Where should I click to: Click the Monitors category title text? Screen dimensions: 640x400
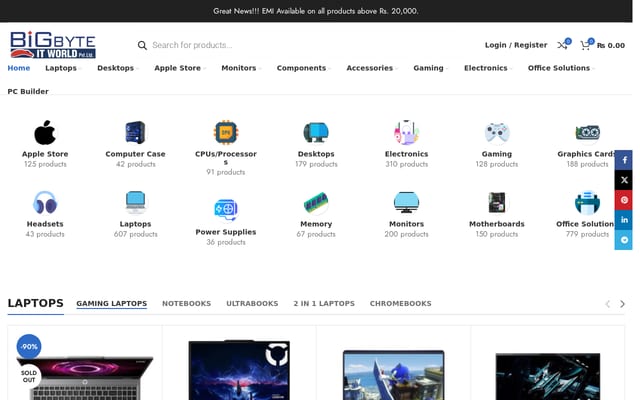point(406,224)
